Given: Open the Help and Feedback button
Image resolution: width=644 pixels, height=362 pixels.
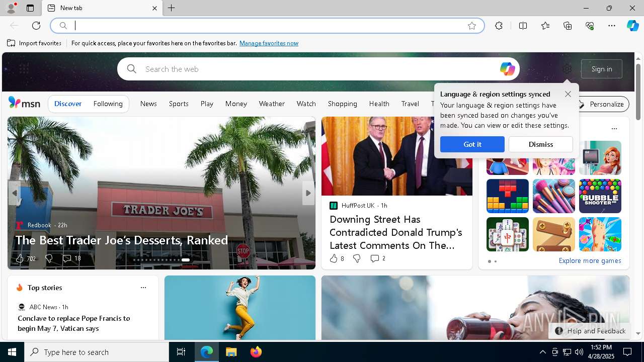Looking at the screenshot, I should 591,331.
